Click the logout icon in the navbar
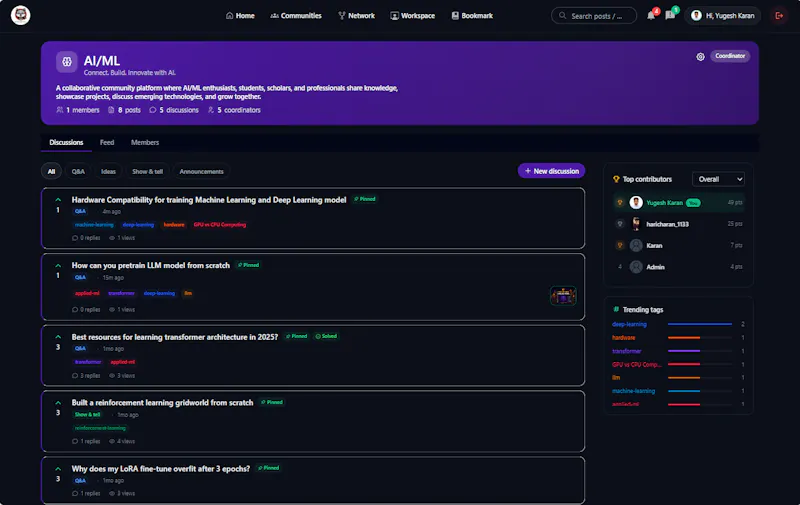Screen dimensions: 800x505 (779, 16)
